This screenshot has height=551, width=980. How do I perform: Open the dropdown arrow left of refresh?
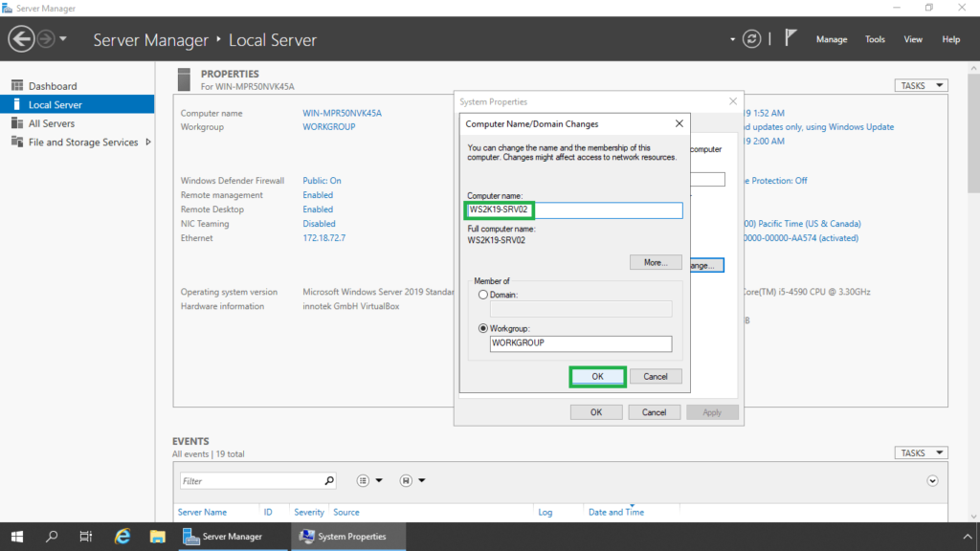click(x=732, y=39)
